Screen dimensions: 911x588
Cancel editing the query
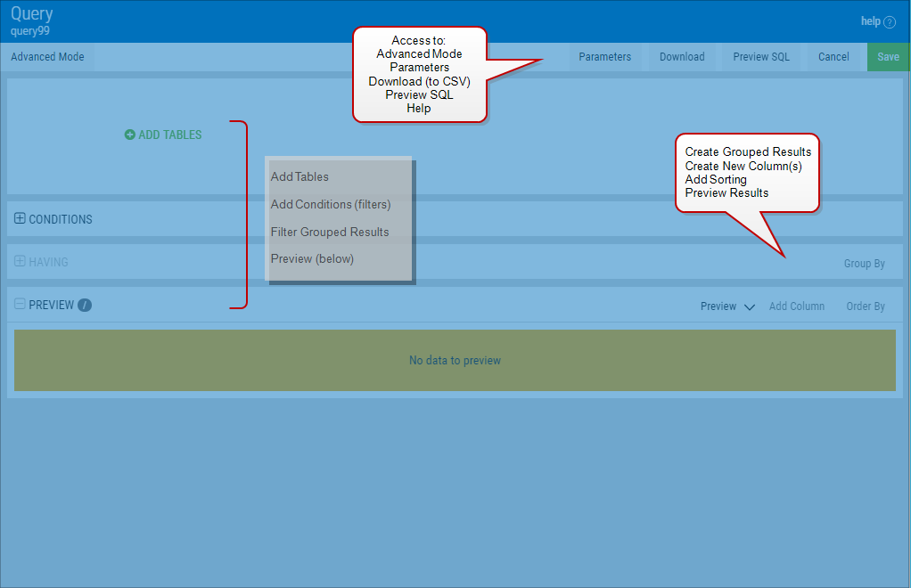click(833, 56)
